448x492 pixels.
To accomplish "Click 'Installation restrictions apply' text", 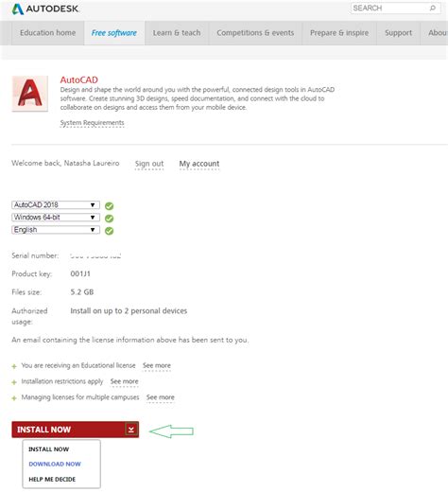I will 62,381.
